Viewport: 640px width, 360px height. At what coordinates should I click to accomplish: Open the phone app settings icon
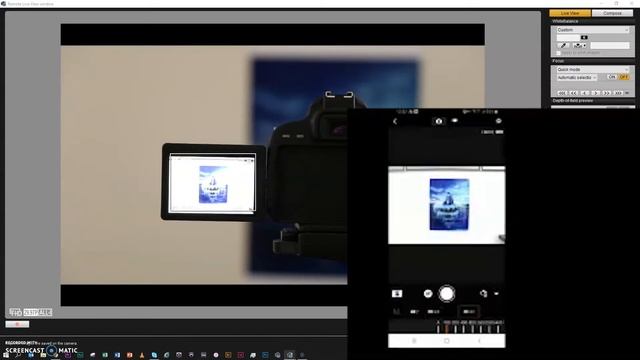(x=498, y=121)
